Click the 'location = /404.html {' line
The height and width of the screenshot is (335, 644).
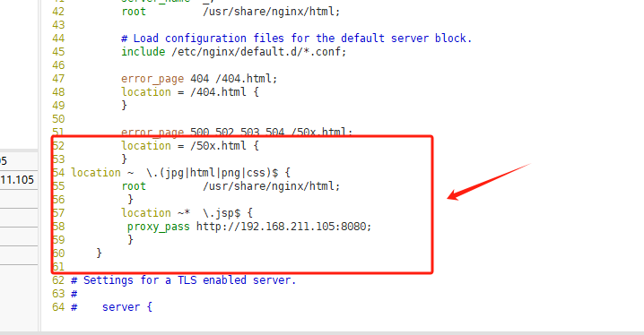pyautogui.click(x=190, y=92)
